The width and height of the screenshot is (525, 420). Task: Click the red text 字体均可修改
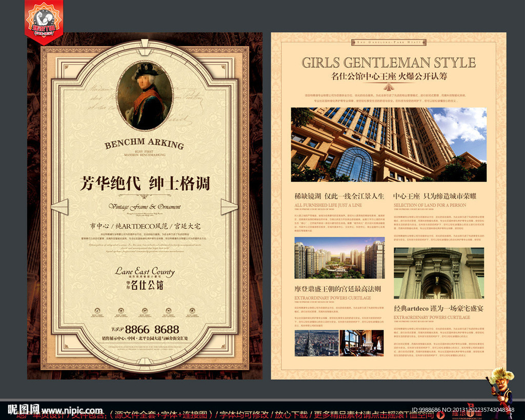point(244,415)
